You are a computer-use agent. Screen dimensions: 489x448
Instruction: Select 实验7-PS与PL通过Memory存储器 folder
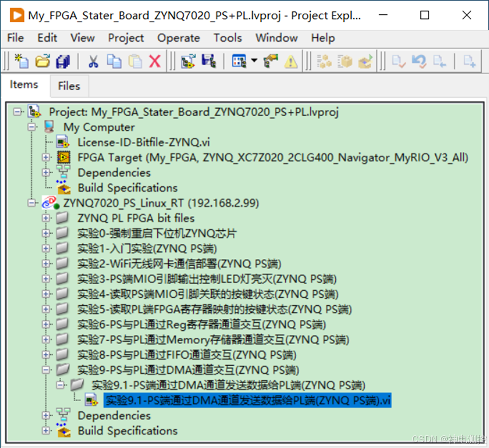coord(213,339)
